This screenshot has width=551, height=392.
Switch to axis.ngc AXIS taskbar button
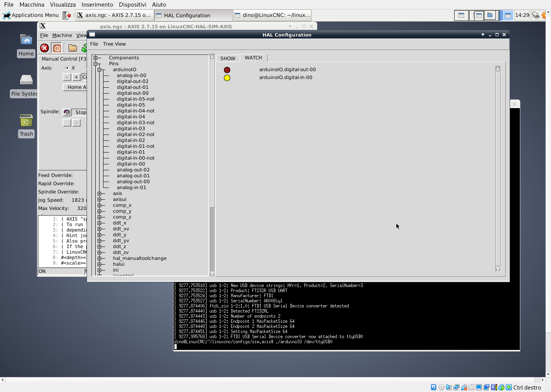(x=114, y=15)
